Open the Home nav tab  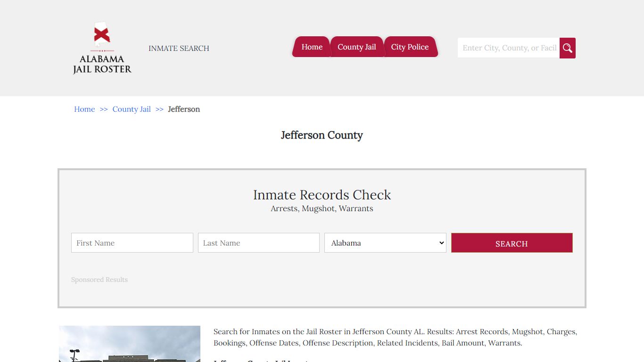tap(312, 47)
